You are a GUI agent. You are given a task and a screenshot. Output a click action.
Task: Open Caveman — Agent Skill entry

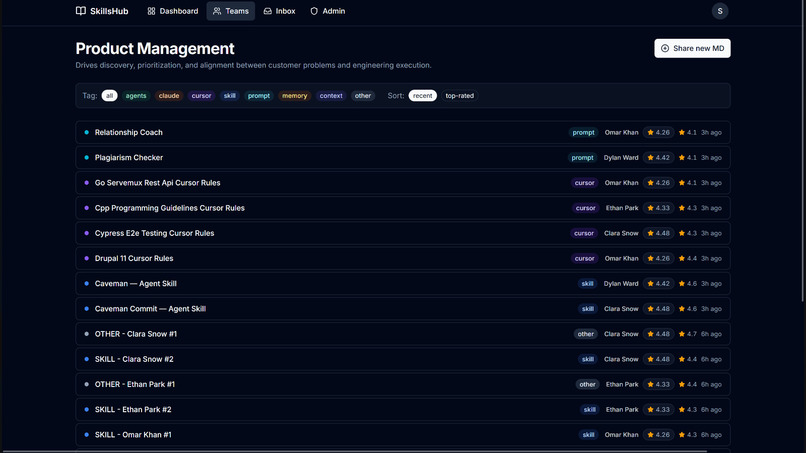(403, 283)
